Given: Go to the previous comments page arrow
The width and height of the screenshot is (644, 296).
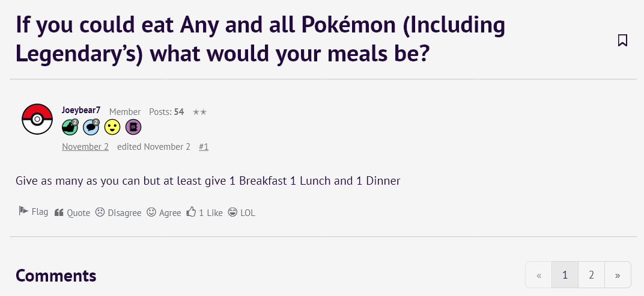Looking at the screenshot, I should tap(538, 275).
